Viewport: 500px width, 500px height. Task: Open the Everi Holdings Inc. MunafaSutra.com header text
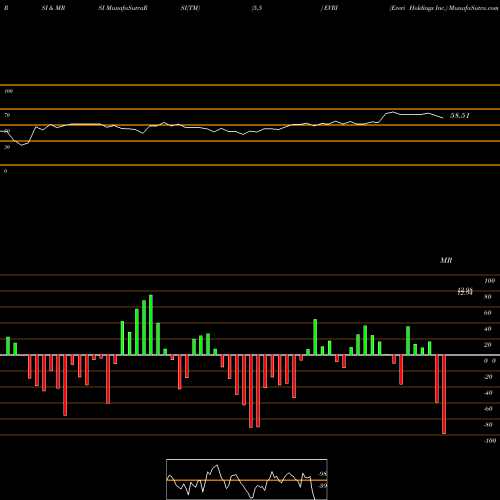444,8
